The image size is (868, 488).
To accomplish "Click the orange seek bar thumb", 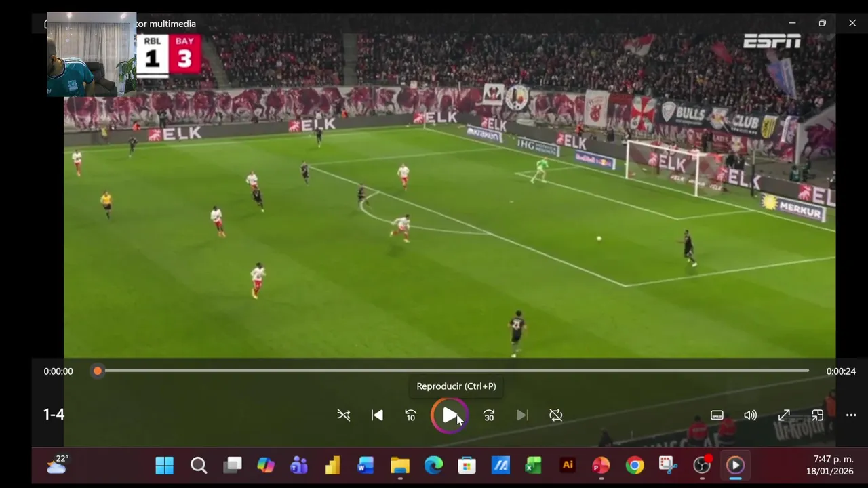I will [x=98, y=371].
